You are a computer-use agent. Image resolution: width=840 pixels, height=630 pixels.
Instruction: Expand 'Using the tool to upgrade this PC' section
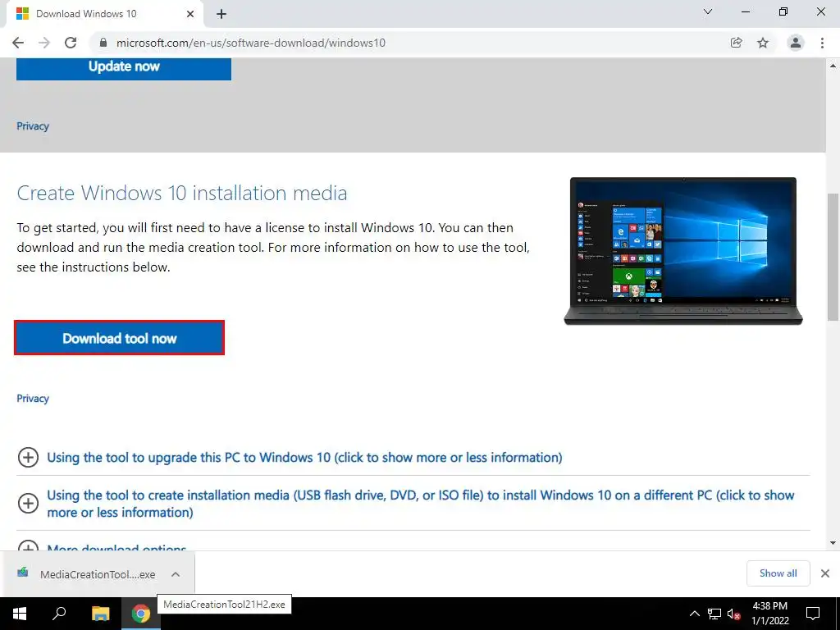[304, 458]
